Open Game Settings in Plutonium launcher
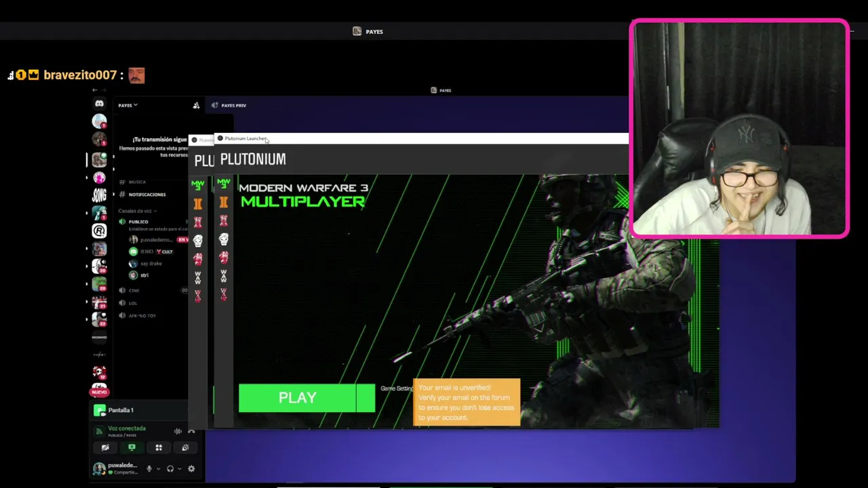Image resolution: width=868 pixels, height=488 pixels. pyautogui.click(x=397, y=388)
